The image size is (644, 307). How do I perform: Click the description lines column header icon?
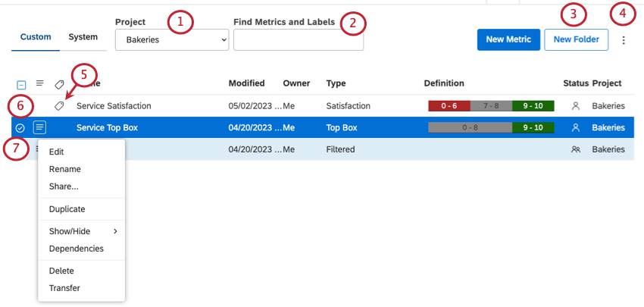pos(39,83)
